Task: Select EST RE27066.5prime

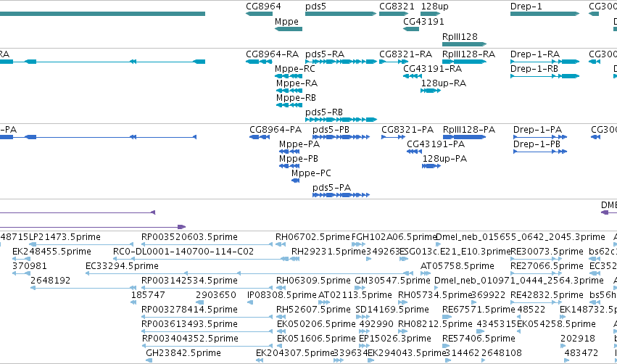Action: [547, 266]
